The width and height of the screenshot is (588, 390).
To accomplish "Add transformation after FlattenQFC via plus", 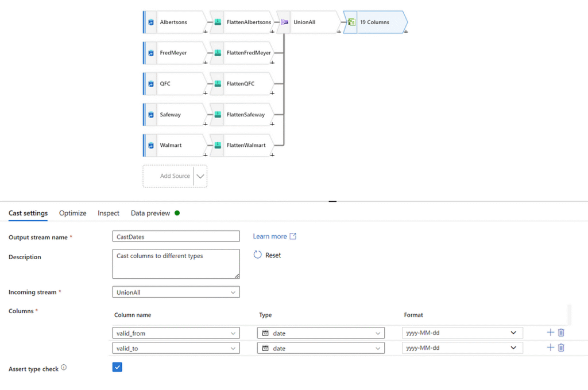I will pos(272,93).
